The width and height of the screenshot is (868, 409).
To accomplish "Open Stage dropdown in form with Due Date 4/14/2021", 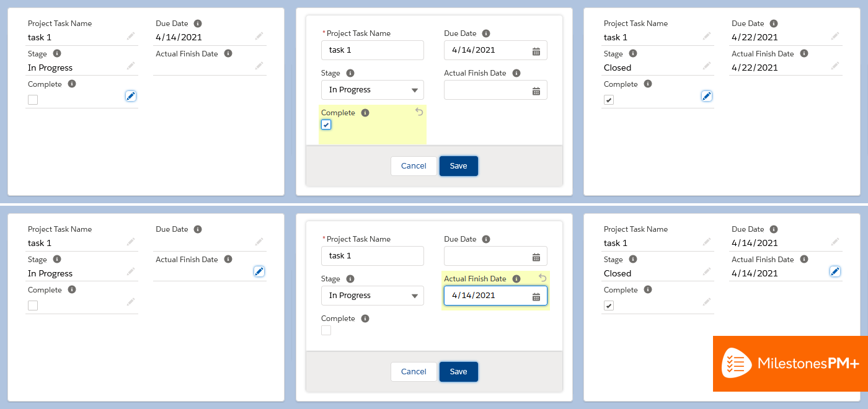I will [x=373, y=90].
